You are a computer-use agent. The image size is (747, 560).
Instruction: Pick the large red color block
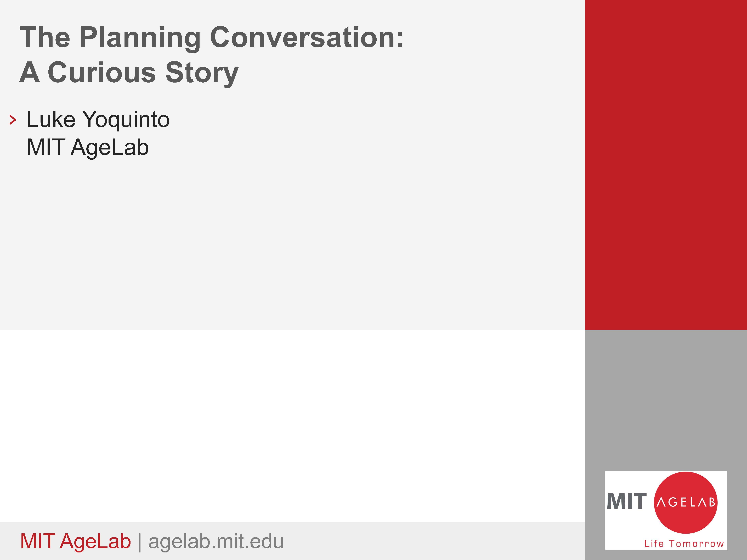(666, 165)
